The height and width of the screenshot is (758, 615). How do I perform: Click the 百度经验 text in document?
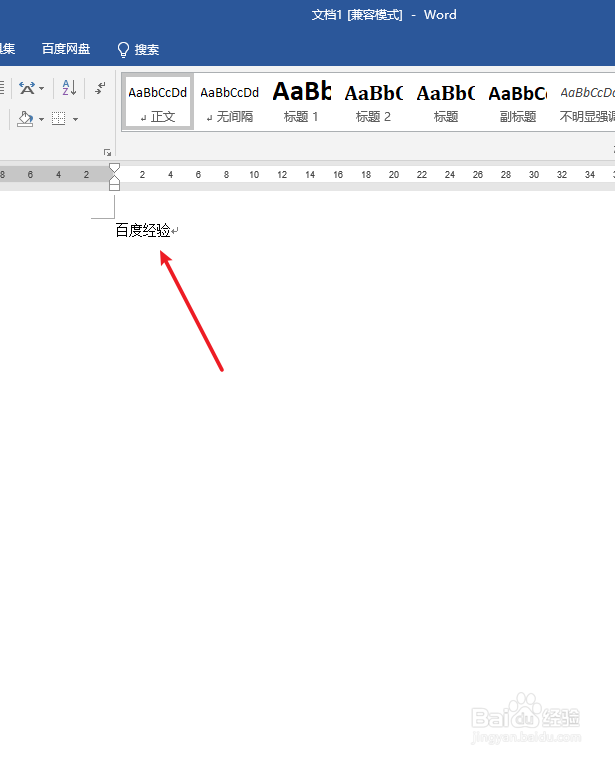point(143,230)
